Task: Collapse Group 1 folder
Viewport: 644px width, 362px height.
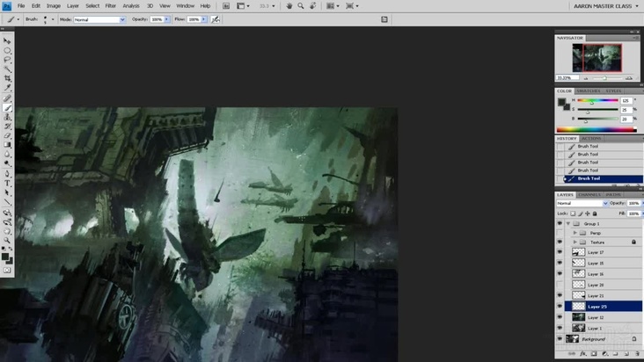Action: [568, 224]
